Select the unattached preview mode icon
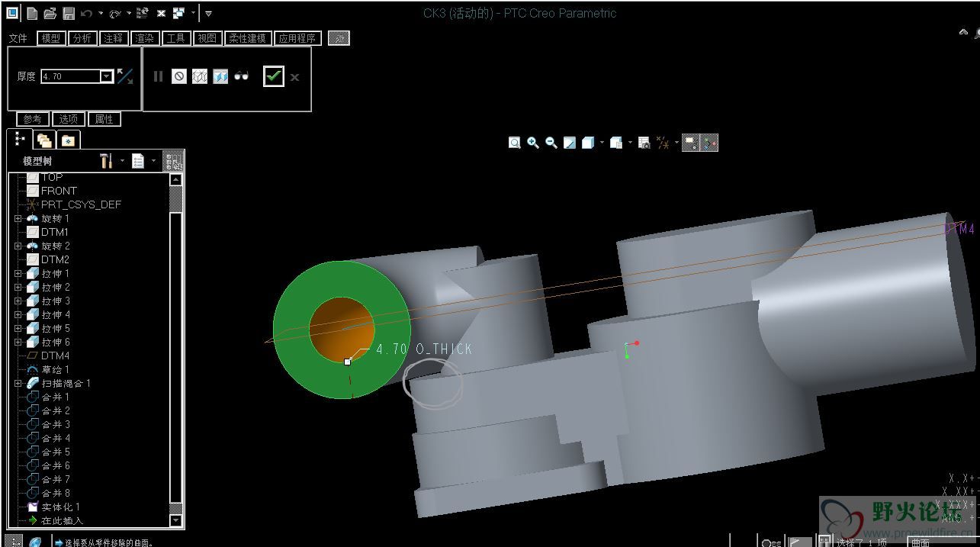The image size is (980, 547). click(200, 76)
